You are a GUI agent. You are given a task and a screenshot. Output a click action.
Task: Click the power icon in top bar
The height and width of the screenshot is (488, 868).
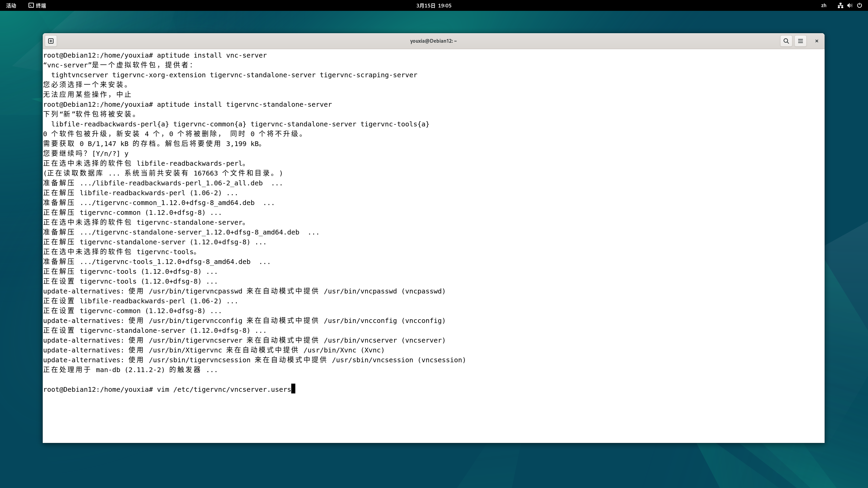(x=860, y=5)
